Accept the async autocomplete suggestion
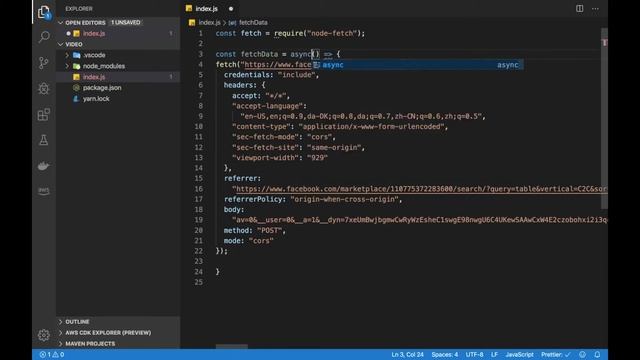 [x=418, y=65]
